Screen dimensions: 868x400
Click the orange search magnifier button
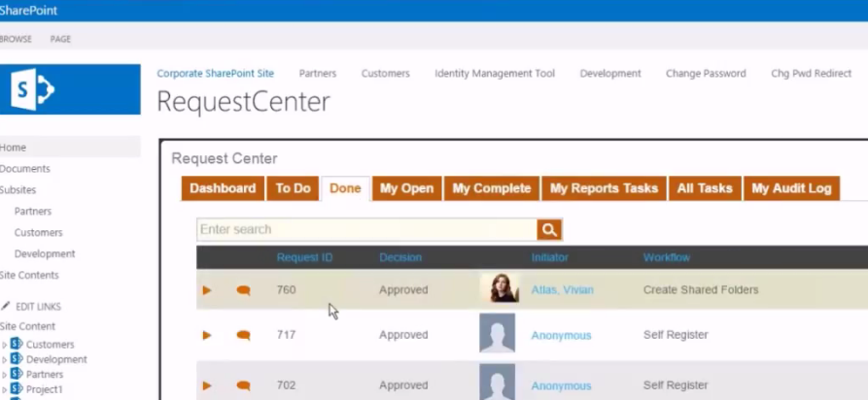pyautogui.click(x=549, y=229)
